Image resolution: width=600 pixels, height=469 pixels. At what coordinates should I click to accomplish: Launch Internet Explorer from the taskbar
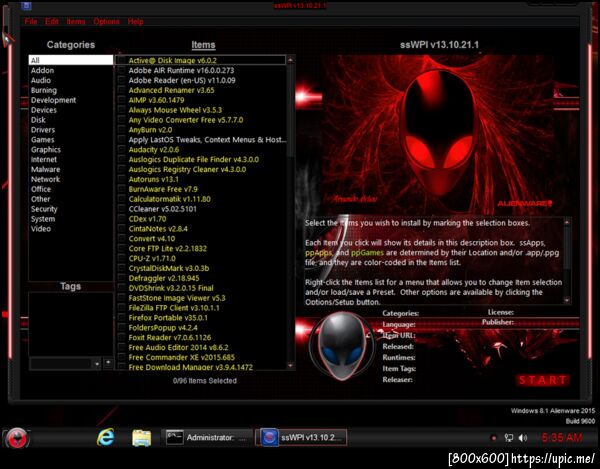click(105, 437)
